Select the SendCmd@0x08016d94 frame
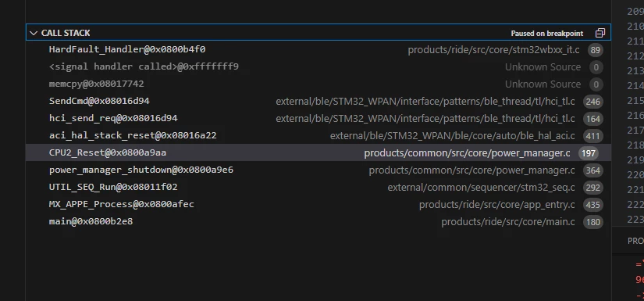Image resolution: width=644 pixels, height=301 pixels. tap(318, 102)
